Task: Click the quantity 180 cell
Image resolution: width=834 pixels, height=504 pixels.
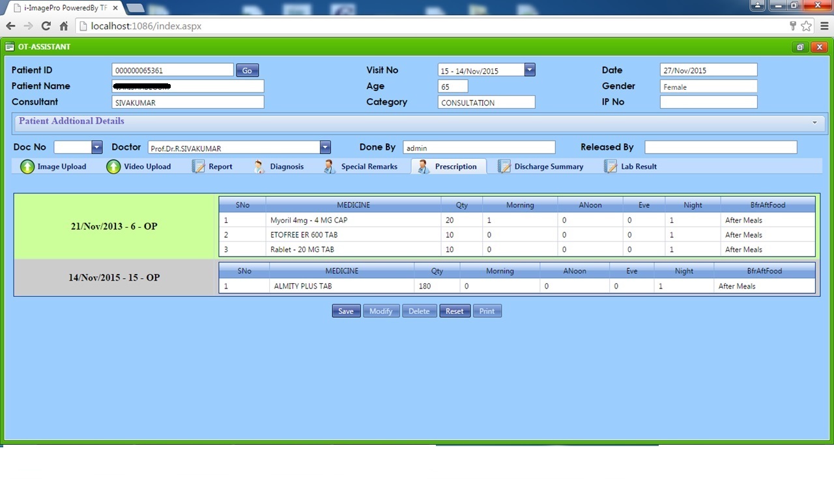Action: (437, 286)
